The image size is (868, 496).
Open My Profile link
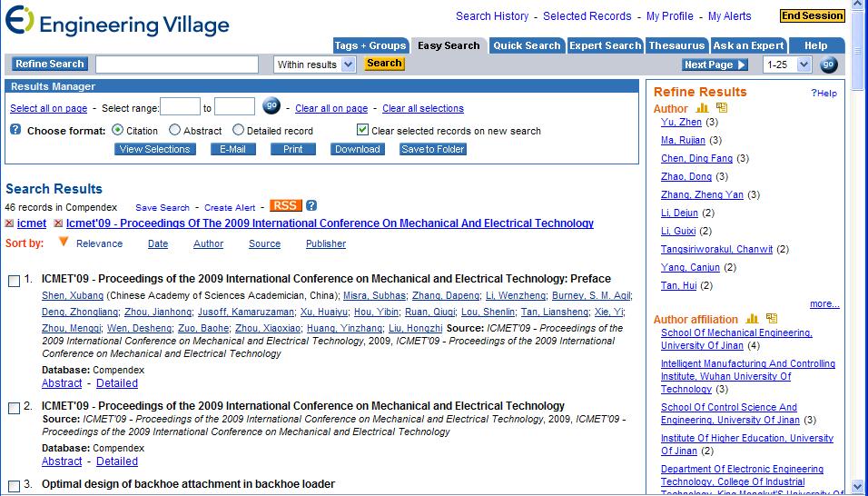[670, 16]
